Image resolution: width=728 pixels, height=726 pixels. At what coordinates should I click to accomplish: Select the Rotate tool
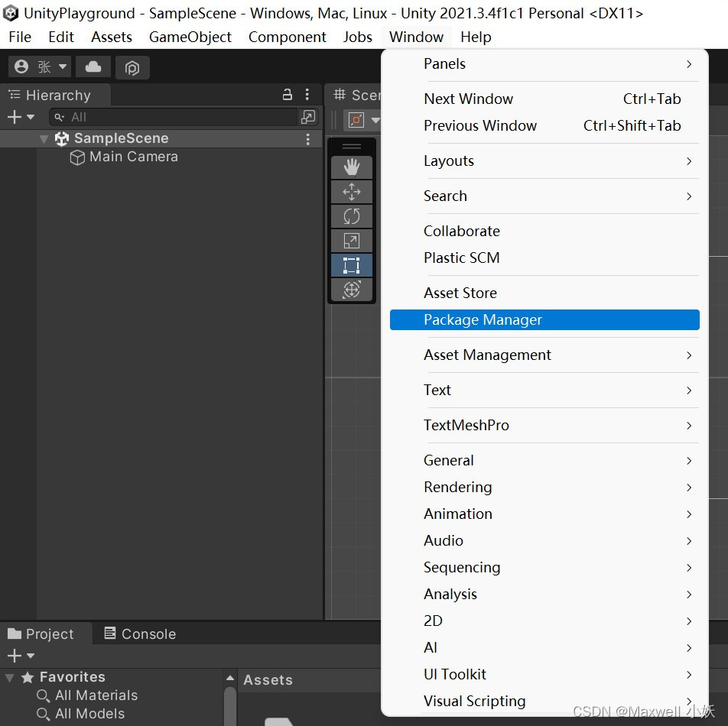(x=352, y=216)
